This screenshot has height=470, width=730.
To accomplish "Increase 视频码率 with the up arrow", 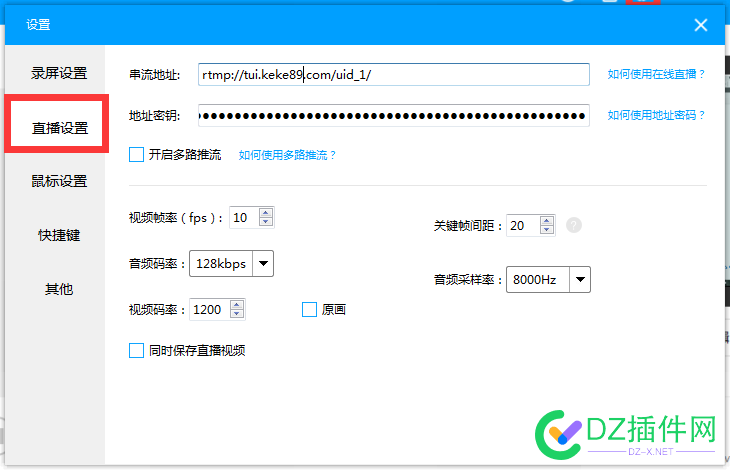I will pos(237,305).
